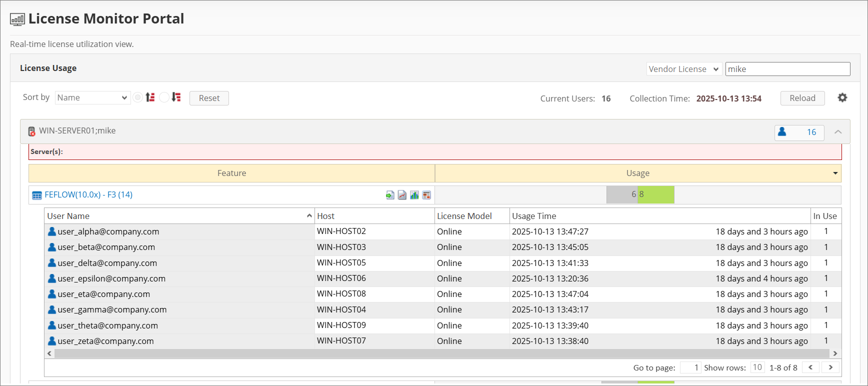Click user icon beside user_eta@company.com

(52, 294)
